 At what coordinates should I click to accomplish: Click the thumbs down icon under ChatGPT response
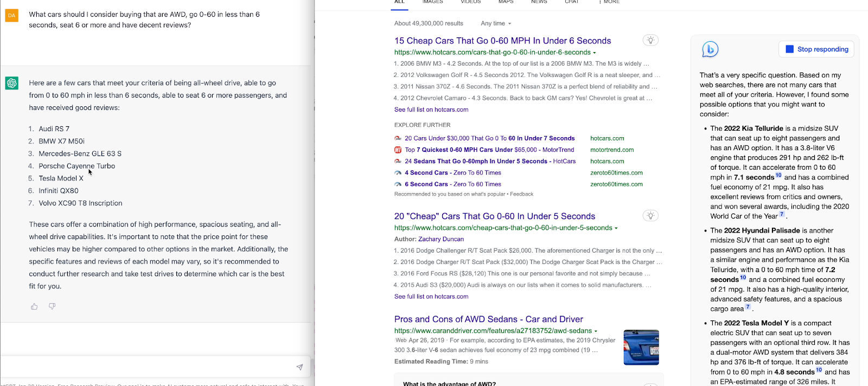[x=52, y=306]
